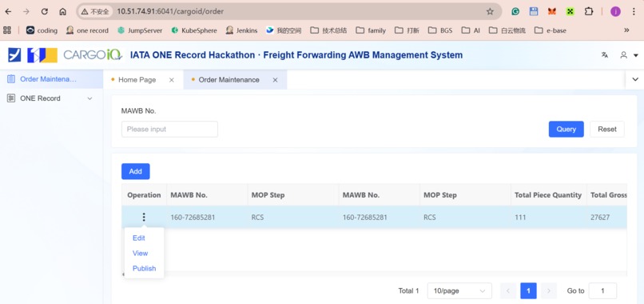Open MetaMask fox extension
644x304 pixels.
[x=551, y=11]
